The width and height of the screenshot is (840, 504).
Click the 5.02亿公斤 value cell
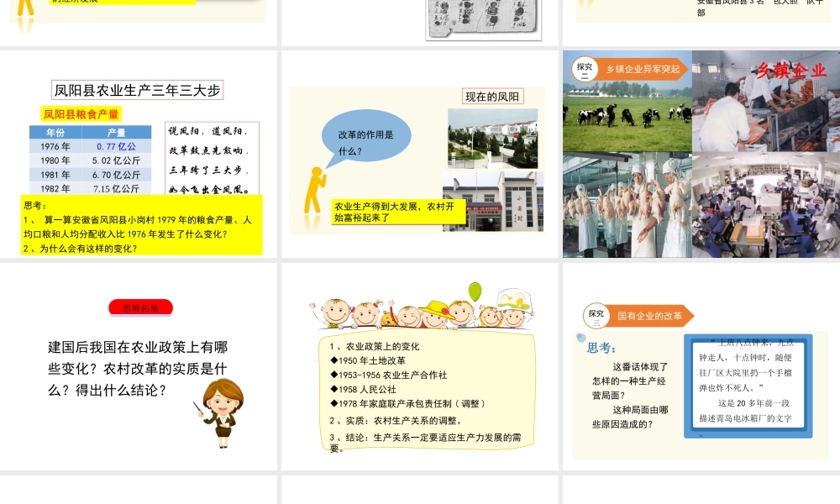116,160
